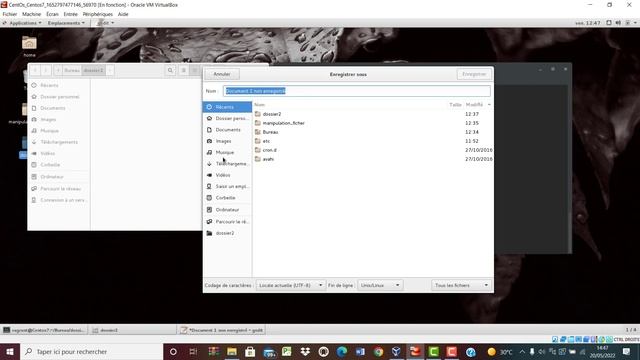
Task: Open Connexion à un serveur in the file manager
Action: [58, 200]
